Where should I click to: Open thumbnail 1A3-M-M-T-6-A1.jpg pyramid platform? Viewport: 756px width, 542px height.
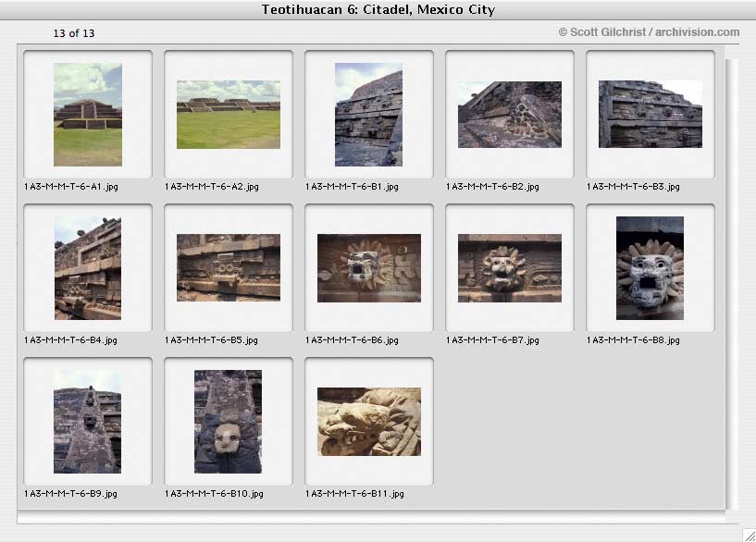coord(88,115)
